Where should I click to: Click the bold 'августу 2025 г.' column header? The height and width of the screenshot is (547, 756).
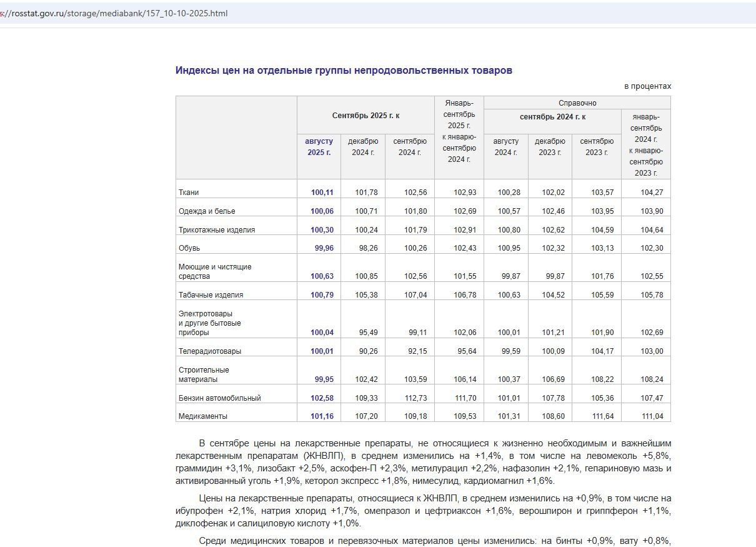tap(319, 147)
